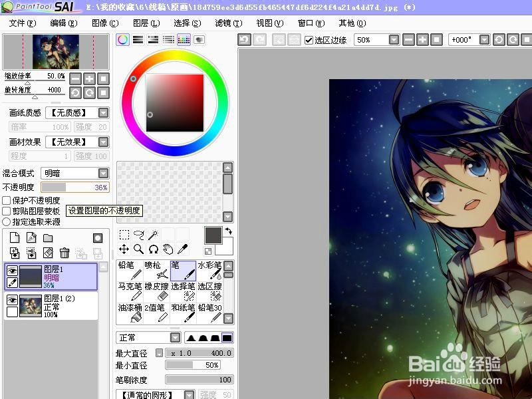Choose the 选区擦 selection eraser

pos(209,292)
